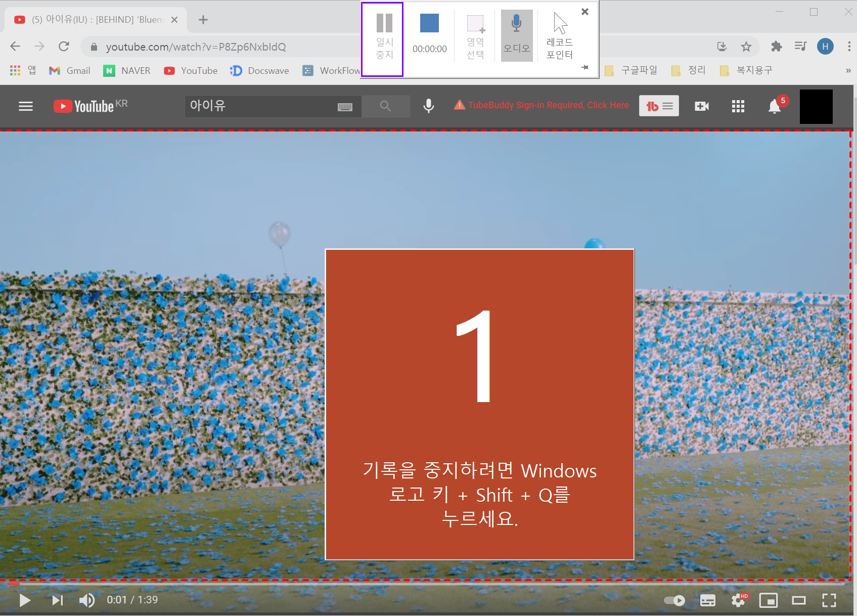The image size is (857, 616).
Task: Open YouTube apps grid
Action: point(738,106)
